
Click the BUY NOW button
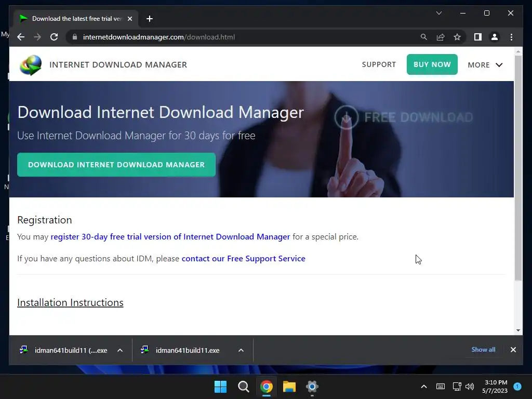coord(432,64)
